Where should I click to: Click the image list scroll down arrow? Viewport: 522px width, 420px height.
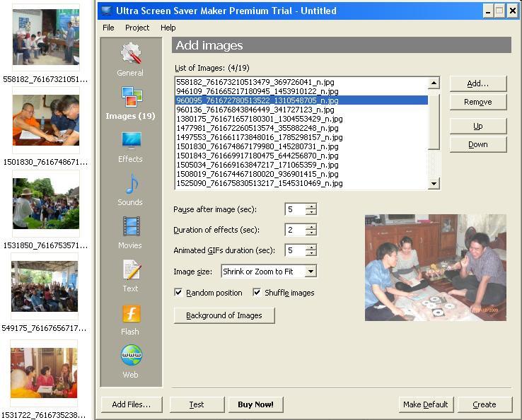[x=434, y=183]
